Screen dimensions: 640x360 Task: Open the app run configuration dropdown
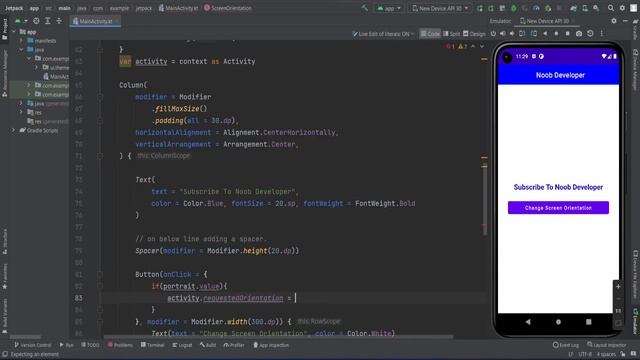click(388, 8)
